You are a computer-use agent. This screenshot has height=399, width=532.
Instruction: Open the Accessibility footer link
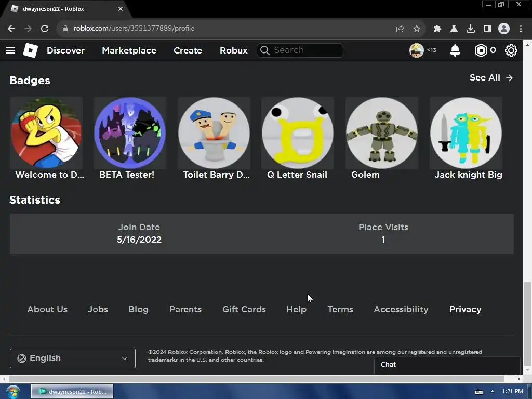(x=401, y=310)
